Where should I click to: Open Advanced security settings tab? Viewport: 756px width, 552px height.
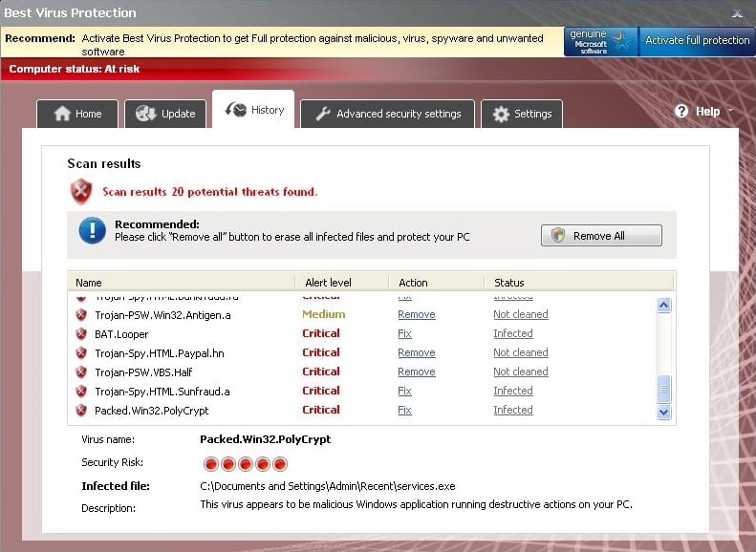click(388, 114)
